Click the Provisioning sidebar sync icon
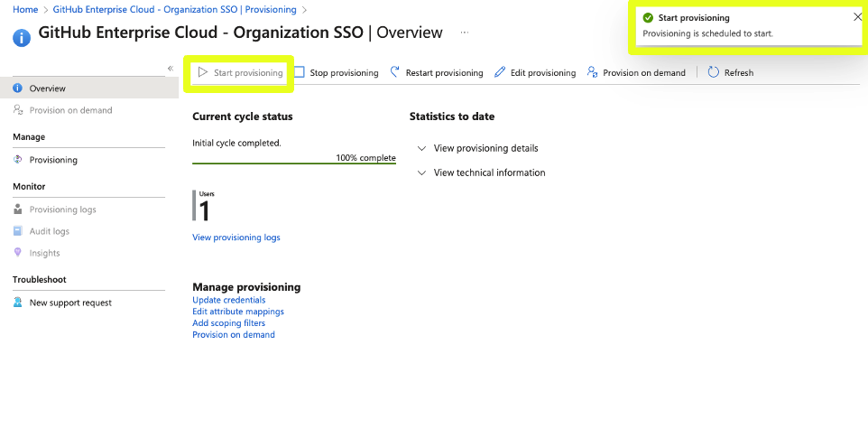The height and width of the screenshot is (438, 868). [18, 160]
